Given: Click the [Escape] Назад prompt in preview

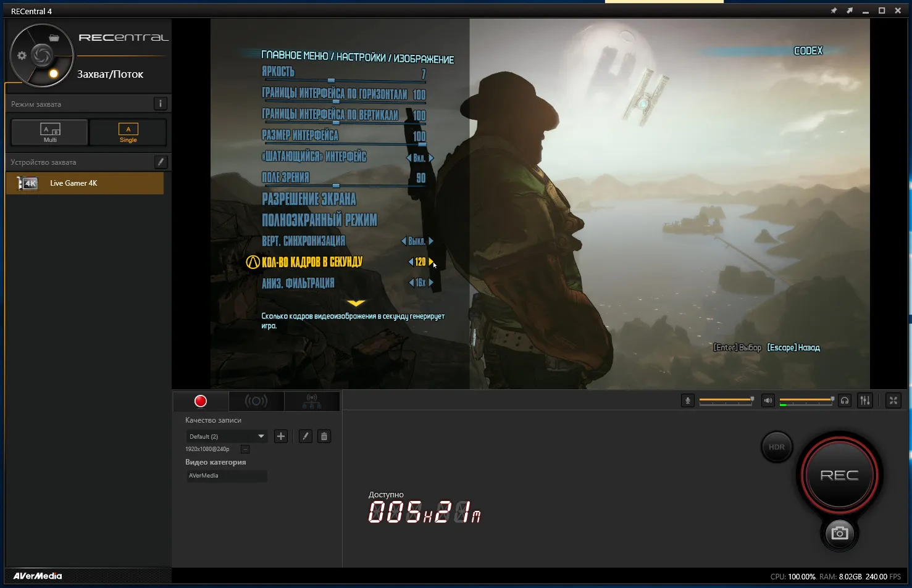Looking at the screenshot, I should pyautogui.click(x=793, y=347).
